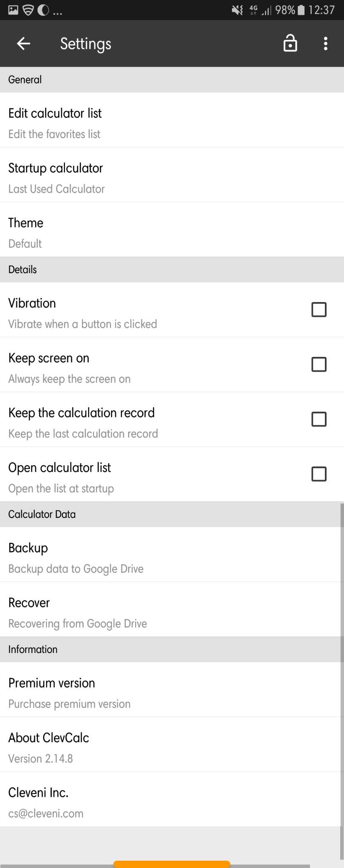The height and width of the screenshot is (868, 344).
Task: Tap the picture icon in status bar
Action: tap(13, 10)
